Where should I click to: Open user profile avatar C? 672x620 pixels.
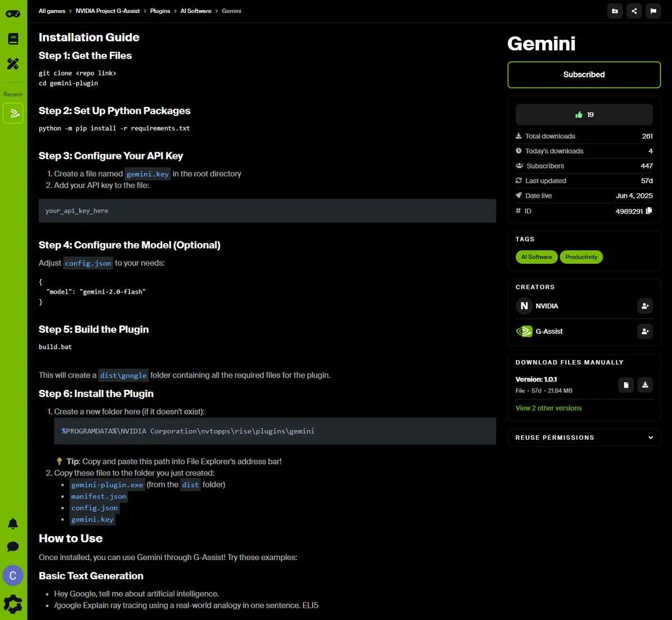click(13, 576)
